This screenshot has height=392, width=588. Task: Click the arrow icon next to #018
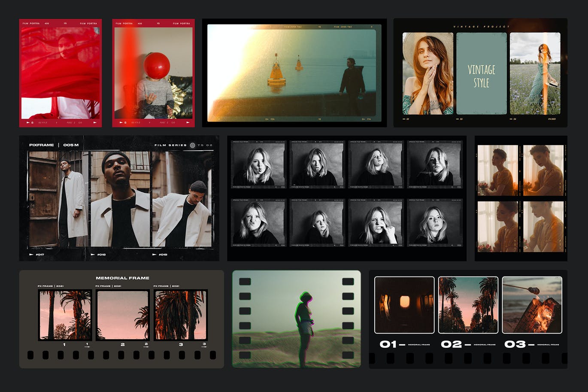tap(93, 255)
